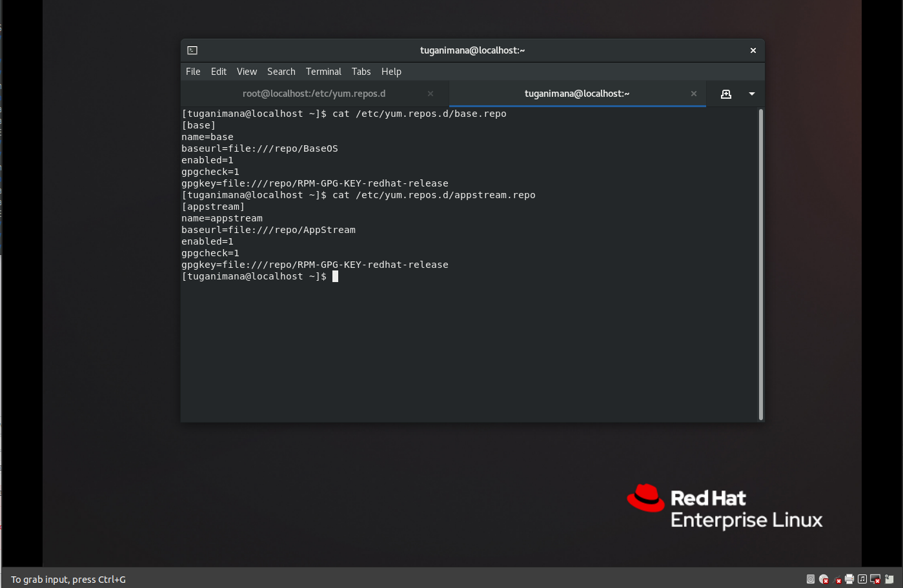Click the terminal vertical scrollbar

(761, 265)
